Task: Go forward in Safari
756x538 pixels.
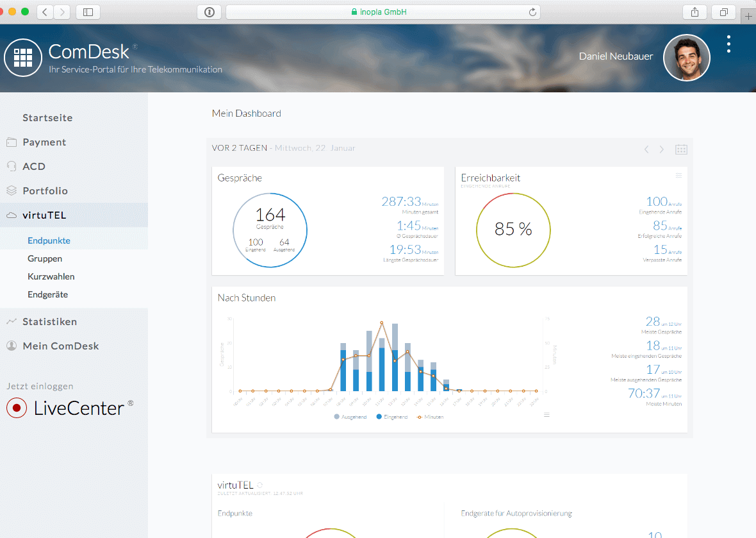Action: [62, 12]
